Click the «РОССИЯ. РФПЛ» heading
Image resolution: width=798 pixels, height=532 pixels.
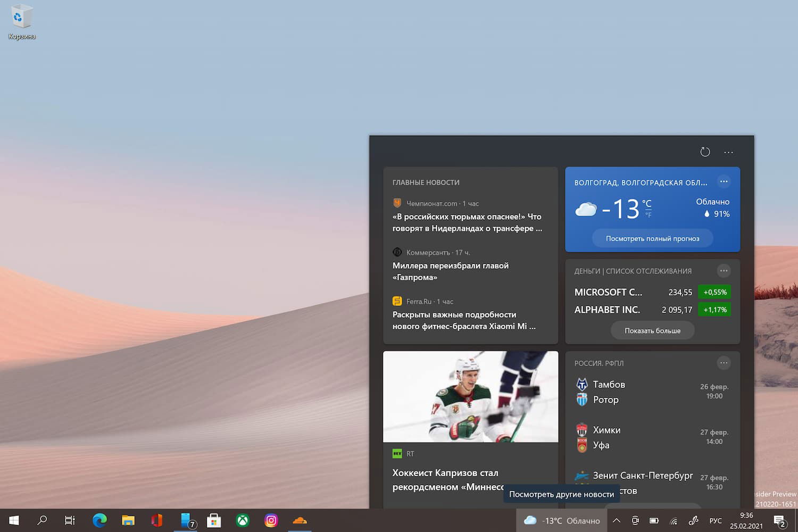[598, 363]
